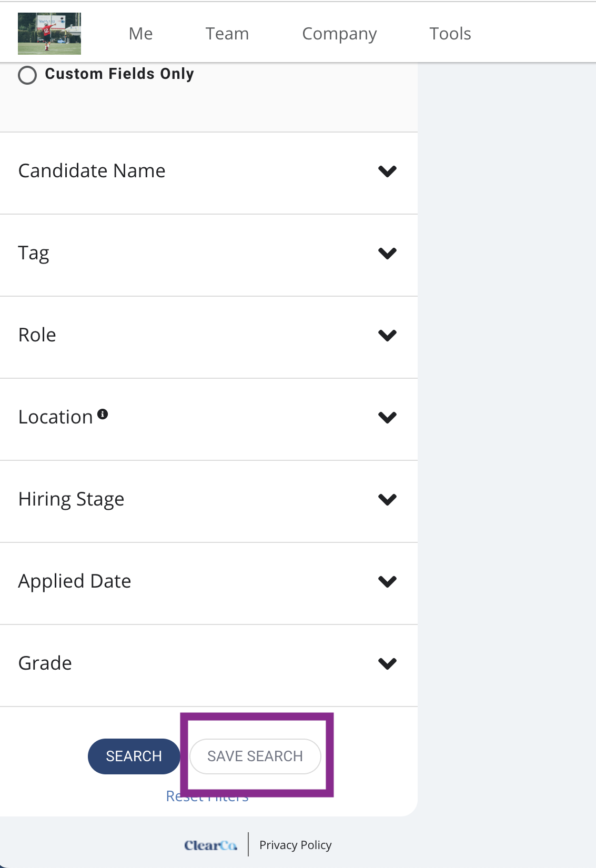This screenshot has height=868, width=596.
Task: Expand the Grade filter chevron
Action: 387,663
